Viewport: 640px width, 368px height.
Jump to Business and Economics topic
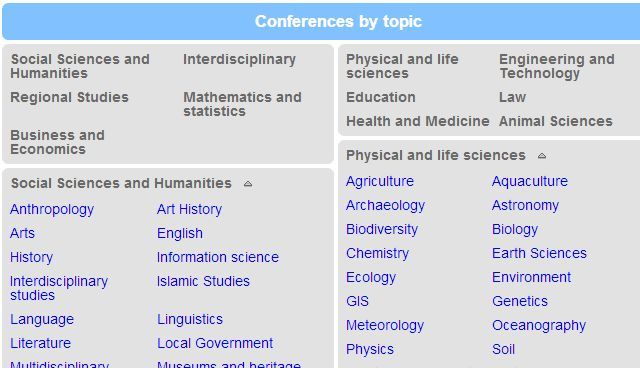[x=58, y=142]
